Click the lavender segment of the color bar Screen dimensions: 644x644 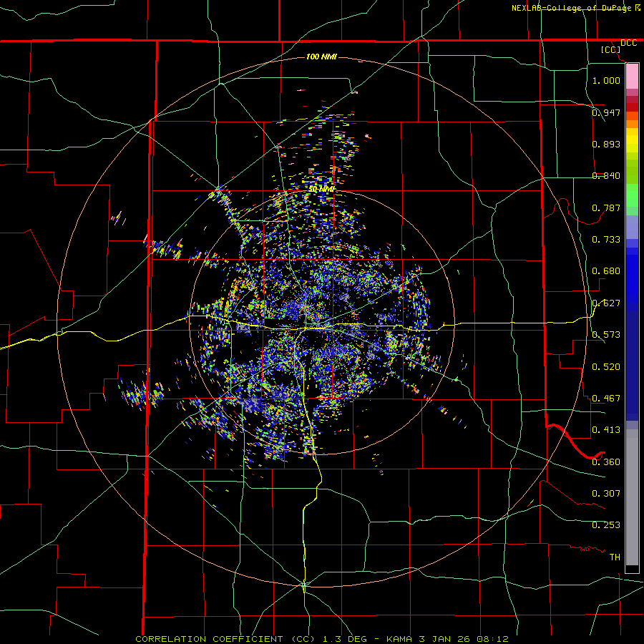632,227
